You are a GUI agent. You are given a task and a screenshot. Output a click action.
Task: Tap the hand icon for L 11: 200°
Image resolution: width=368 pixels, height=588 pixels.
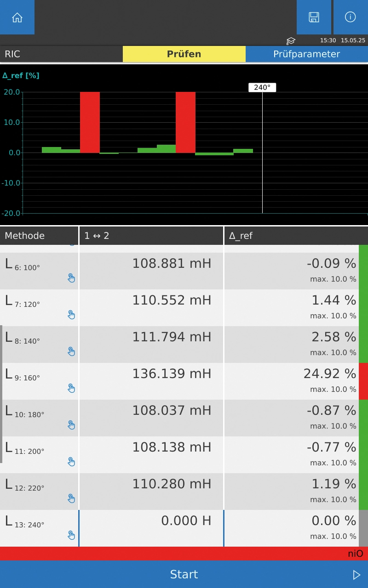[x=71, y=462]
